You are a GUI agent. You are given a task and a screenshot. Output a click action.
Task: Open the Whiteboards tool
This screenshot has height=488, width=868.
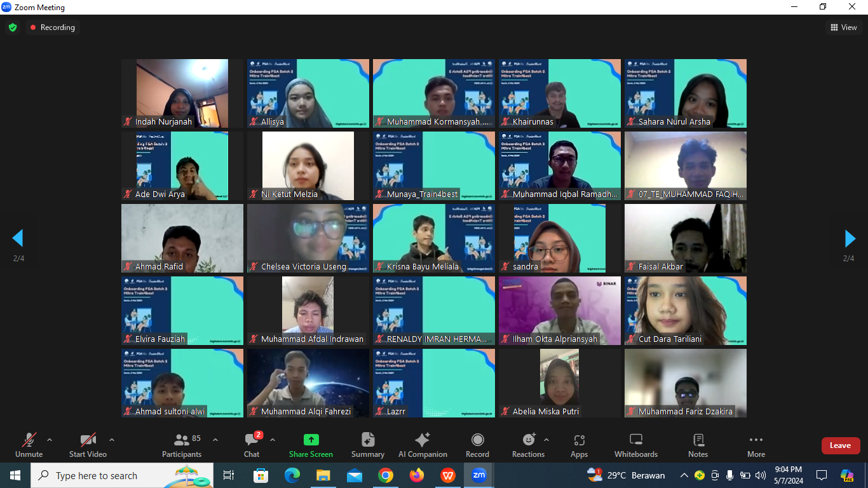(635, 445)
